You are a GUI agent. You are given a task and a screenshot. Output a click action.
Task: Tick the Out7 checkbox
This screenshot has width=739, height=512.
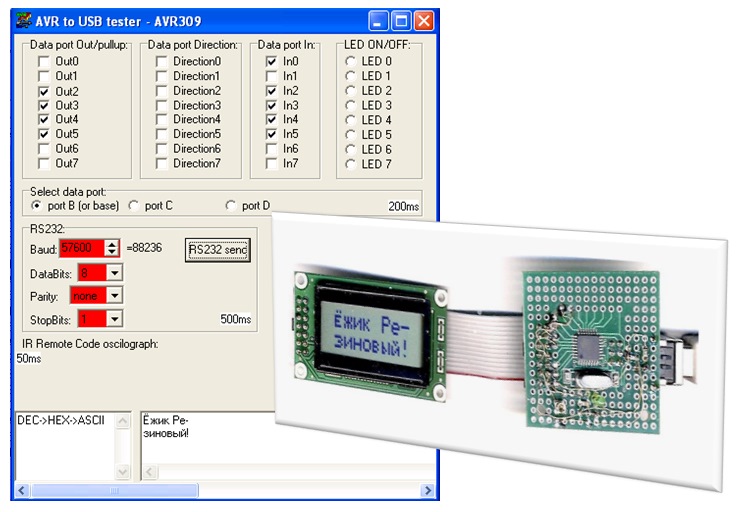[x=44, y=164]
